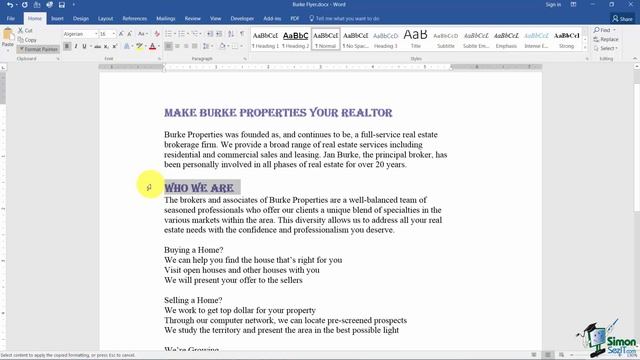Click the Ribbon Display Options icon
Screen dimensions: 640x360
pos(573,5)
